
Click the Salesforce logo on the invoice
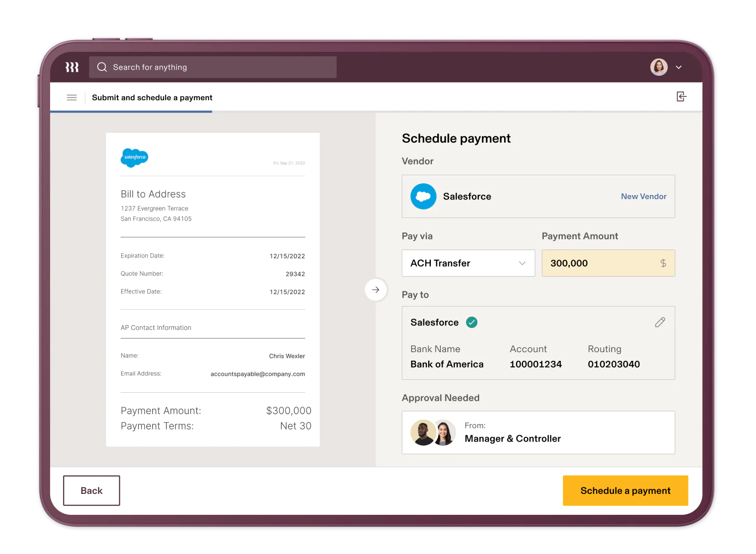tap(134, 158)
